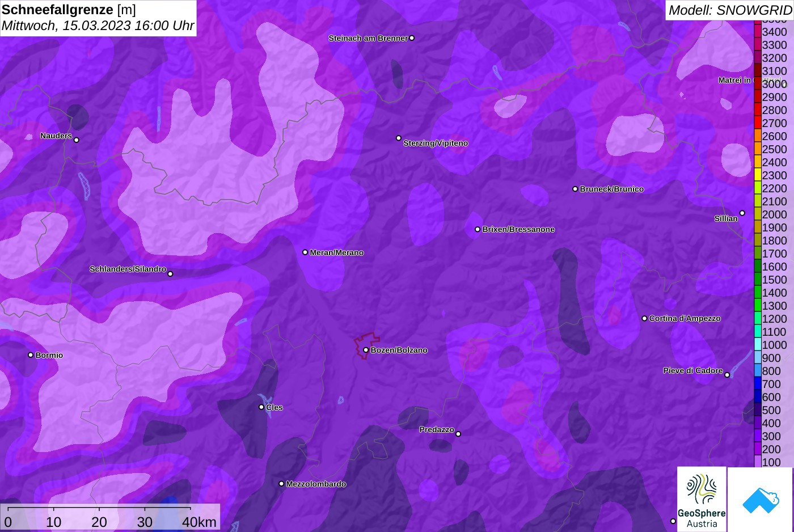Click the Mezzolombardo location dot
The height and width of the screenshot is (532, 794).
[x=281, y=484]
